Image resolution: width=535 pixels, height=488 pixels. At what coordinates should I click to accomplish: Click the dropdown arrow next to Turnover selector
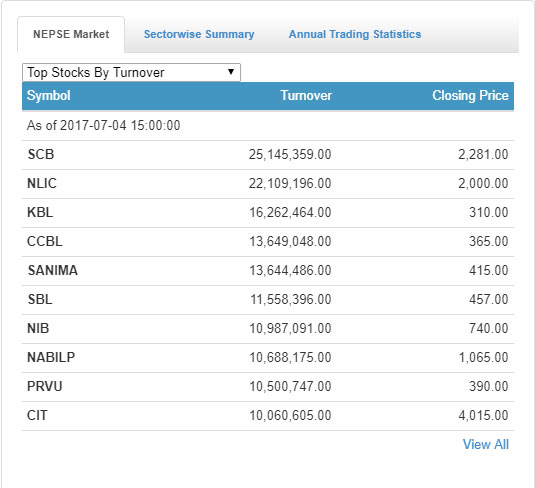(x=231, y=72)
